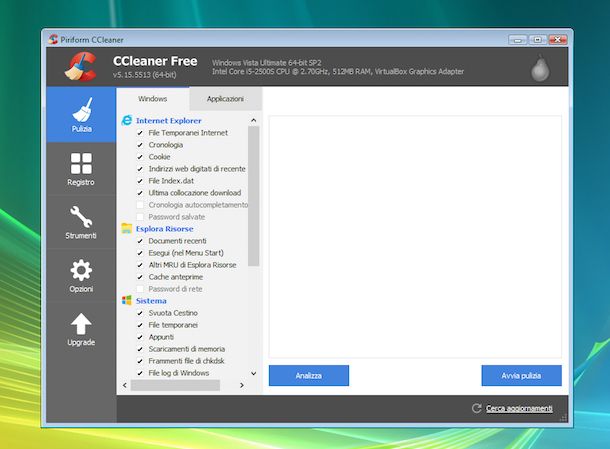Click the Internet Explorer category icon
Viewport: 610px width, 449px height.
pyautogui.click(x=126, y=120)
